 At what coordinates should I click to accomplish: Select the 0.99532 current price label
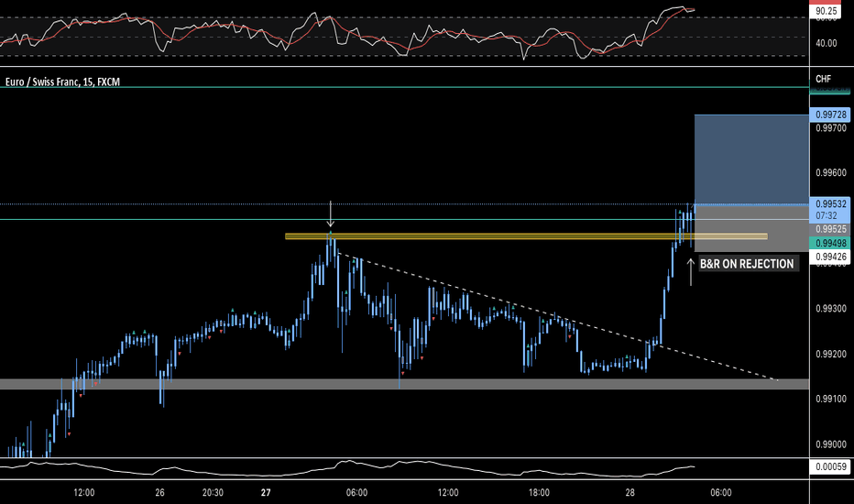(x=830, y=203)
